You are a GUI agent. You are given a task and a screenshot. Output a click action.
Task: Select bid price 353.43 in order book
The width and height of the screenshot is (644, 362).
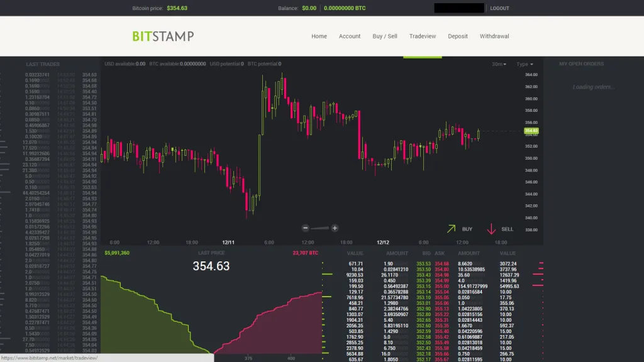coord(423,275)
